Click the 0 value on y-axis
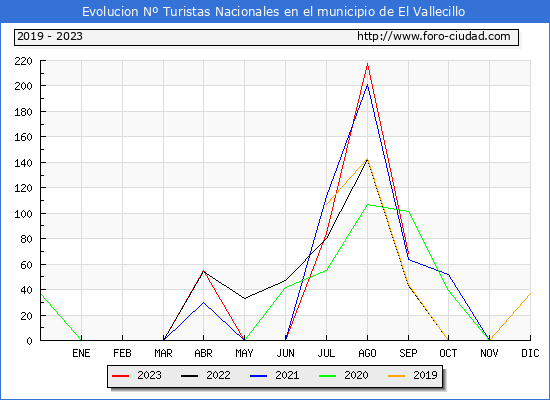Image resolution: width=550 pixels, height=400 pixels. point(29,341)
